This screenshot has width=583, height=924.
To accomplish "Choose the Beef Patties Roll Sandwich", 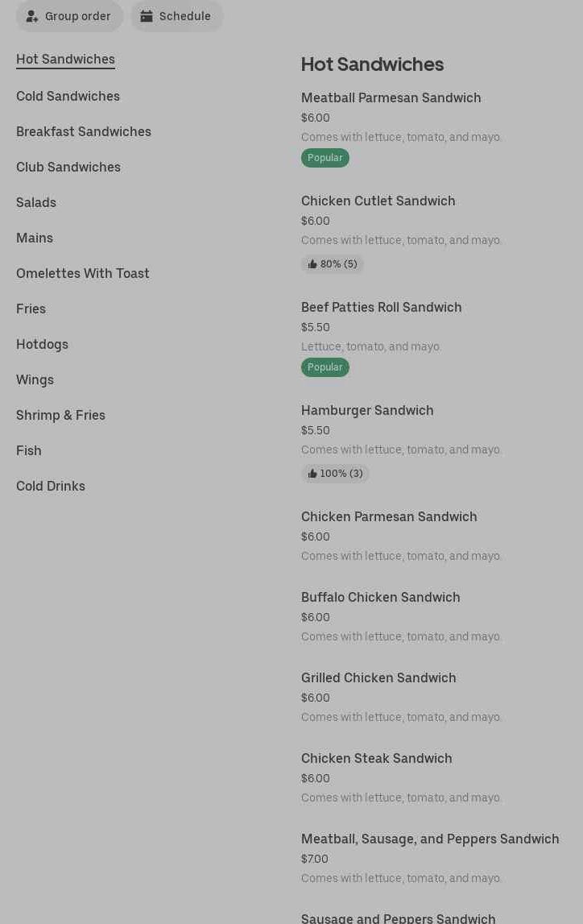I will (381, 307).
